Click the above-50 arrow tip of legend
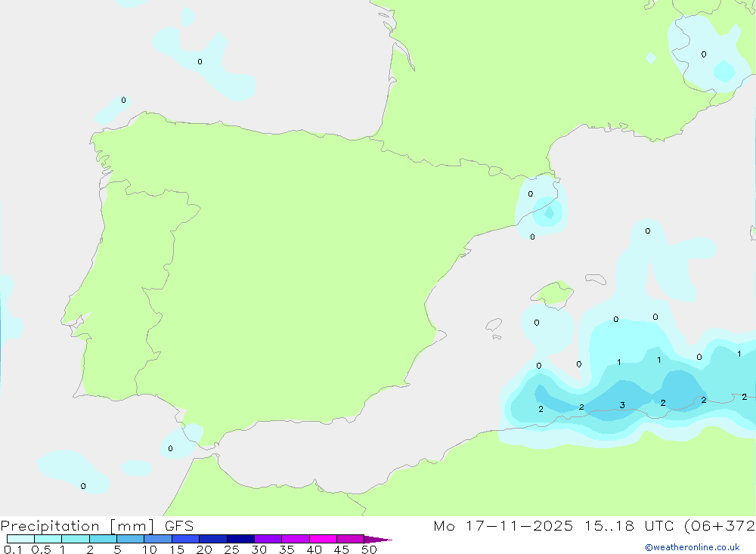Viewport: 756px width, 554px height. coord(377,539)
